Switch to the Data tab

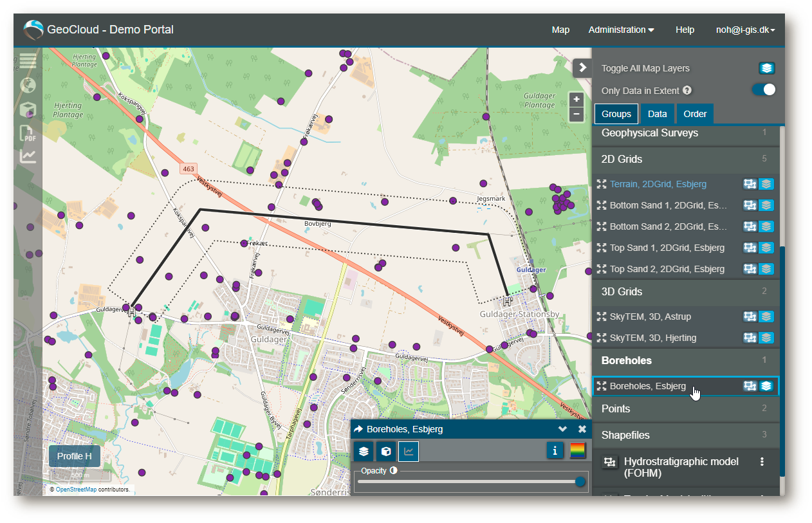(x=657, y=114)
